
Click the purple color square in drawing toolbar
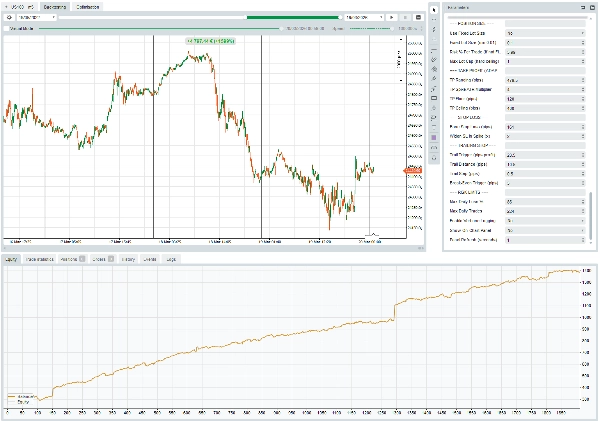point(433,136)
